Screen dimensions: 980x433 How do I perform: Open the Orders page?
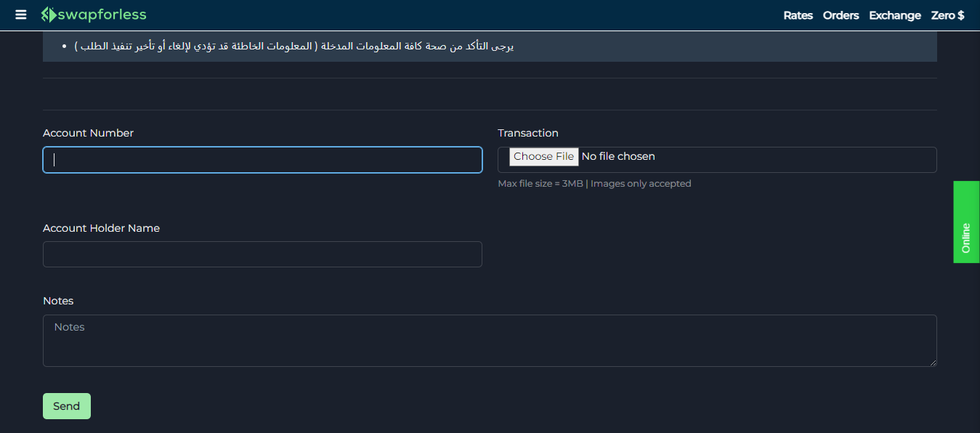coord(841,15)
